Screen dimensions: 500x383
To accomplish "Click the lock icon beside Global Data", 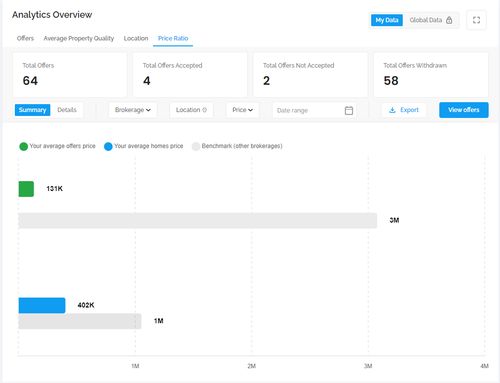I will pyautogui.click(x=449, y=20).
